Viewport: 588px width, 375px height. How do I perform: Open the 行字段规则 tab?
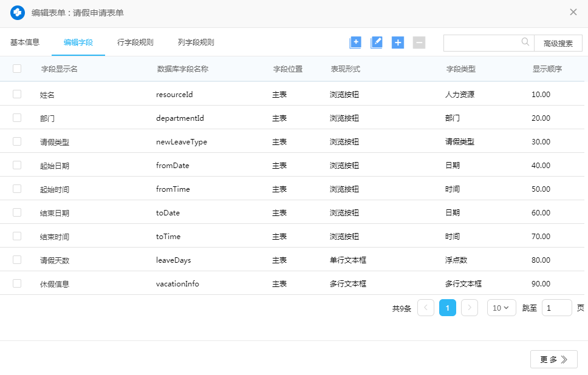(135, 42)
